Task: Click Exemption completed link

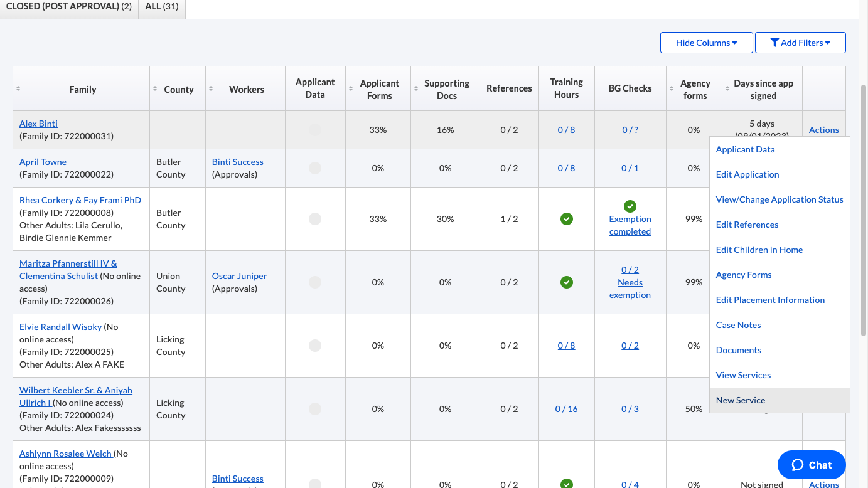Action: pyautogui.click(x=630, y=225)
